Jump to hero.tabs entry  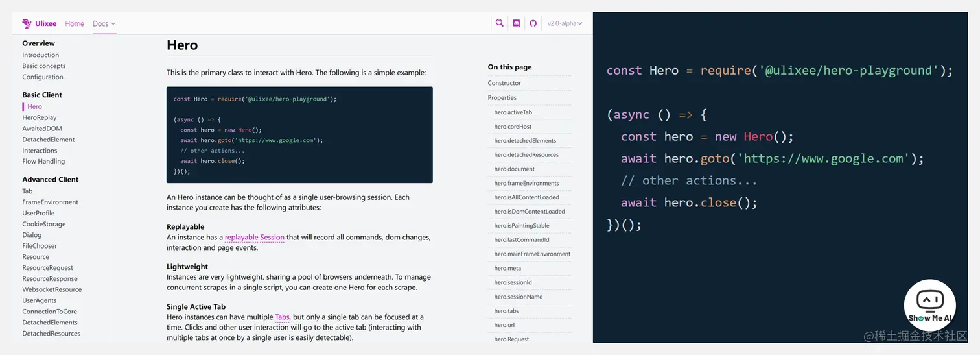(x=506, y=311)
